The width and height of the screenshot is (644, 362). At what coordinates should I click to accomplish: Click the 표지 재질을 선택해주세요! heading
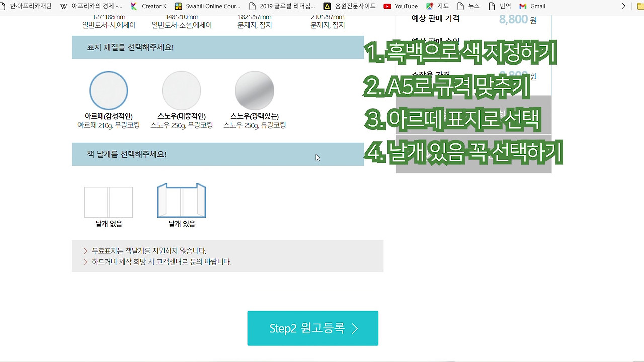point(130,48)
